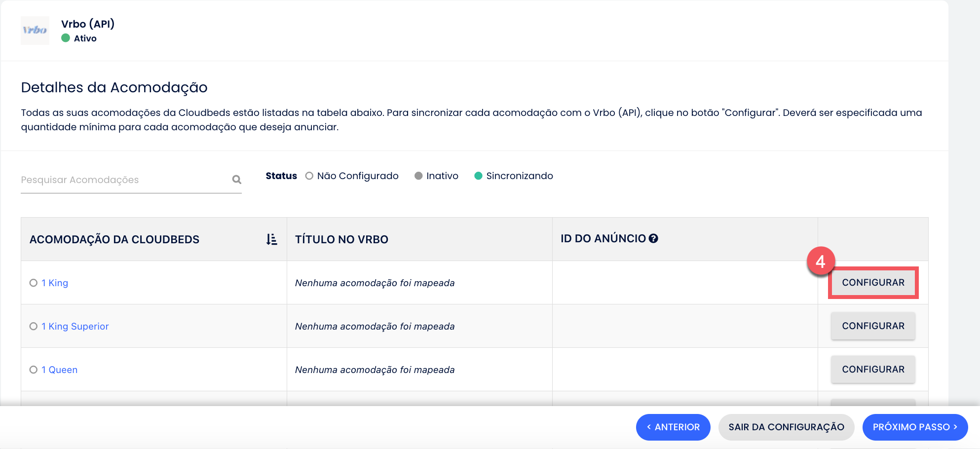Open the 1 King accommodation link

[x=55, y=283]
